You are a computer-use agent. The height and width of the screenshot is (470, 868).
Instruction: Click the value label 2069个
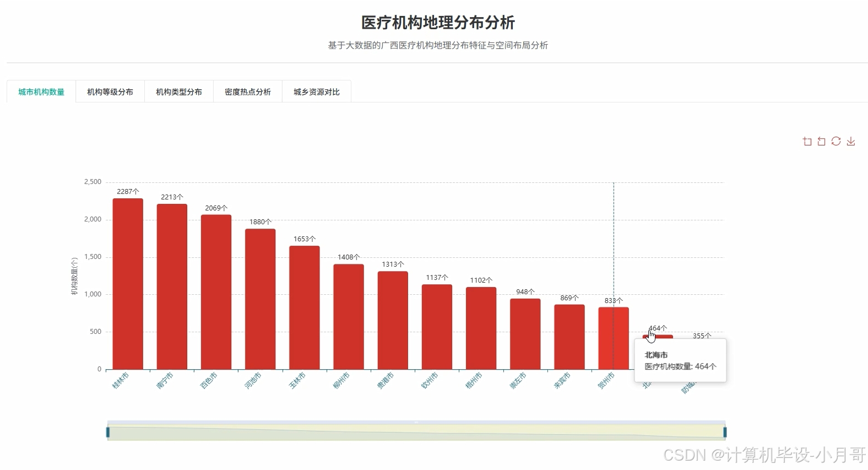tap(216, 208)
